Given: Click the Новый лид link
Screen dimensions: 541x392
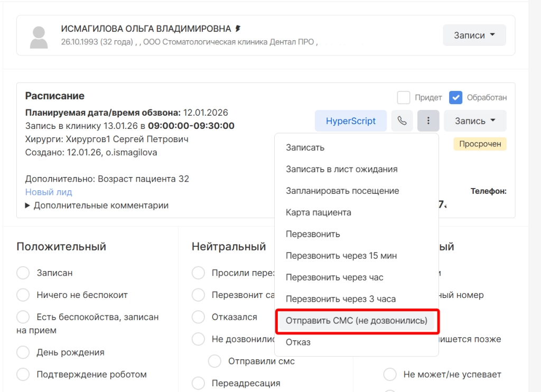Looking at the screenshot, I should pos(49,192).
